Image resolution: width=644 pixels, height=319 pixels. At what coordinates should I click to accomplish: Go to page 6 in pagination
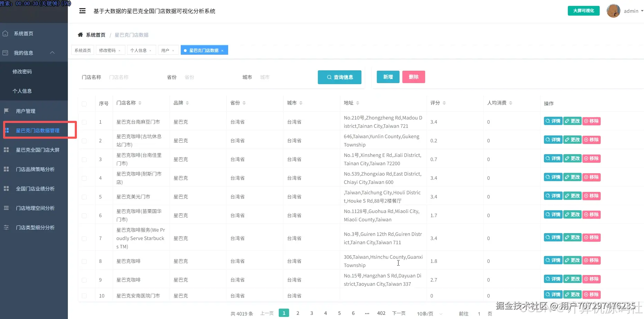coord(353,313)
